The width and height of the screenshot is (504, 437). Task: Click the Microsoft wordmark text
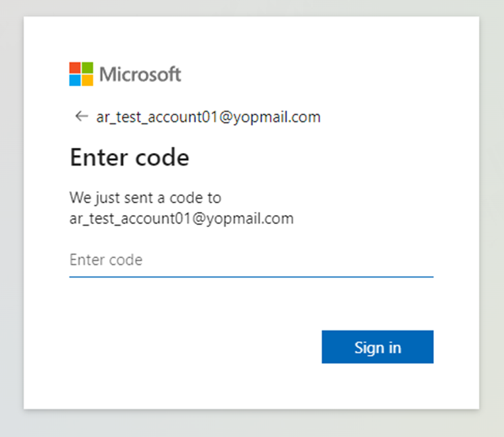[x=140, y=74]
